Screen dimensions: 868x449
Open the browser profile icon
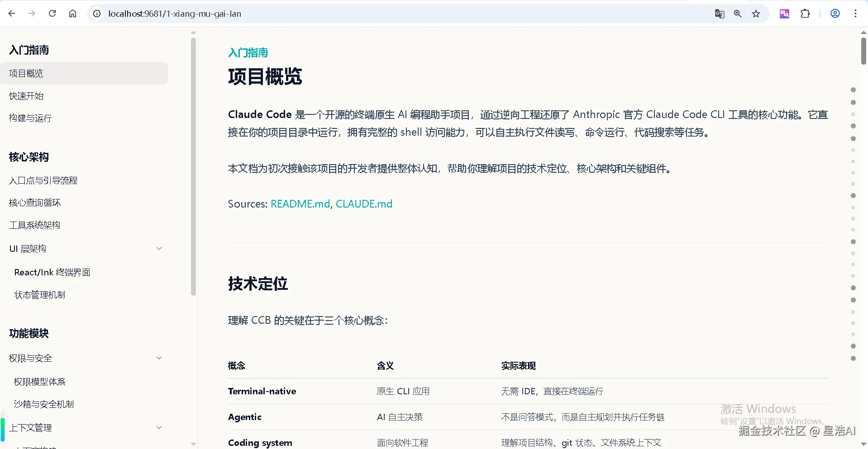[835, 14]
